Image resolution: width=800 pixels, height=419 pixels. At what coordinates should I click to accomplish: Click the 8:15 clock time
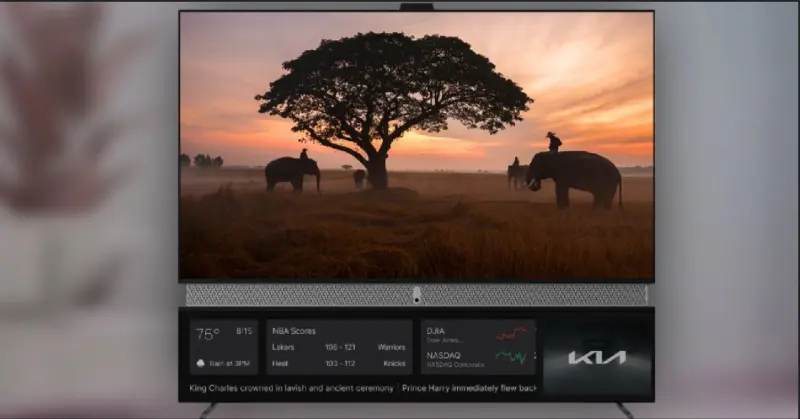(244, 331)
